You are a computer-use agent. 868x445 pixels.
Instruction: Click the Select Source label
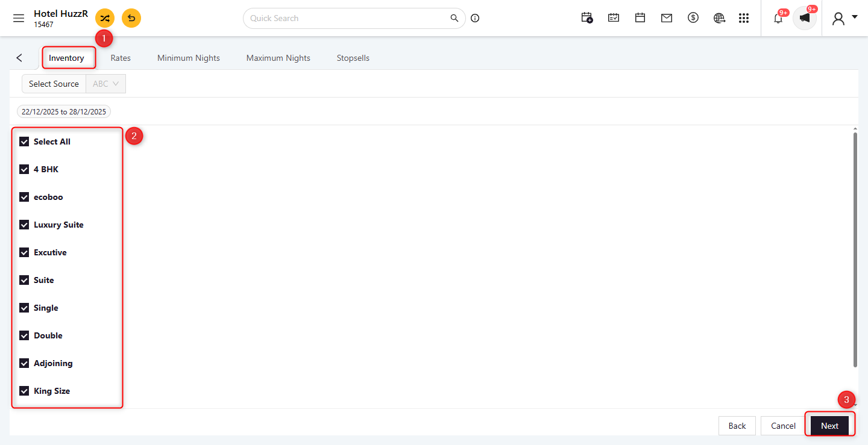pos(54,84)
